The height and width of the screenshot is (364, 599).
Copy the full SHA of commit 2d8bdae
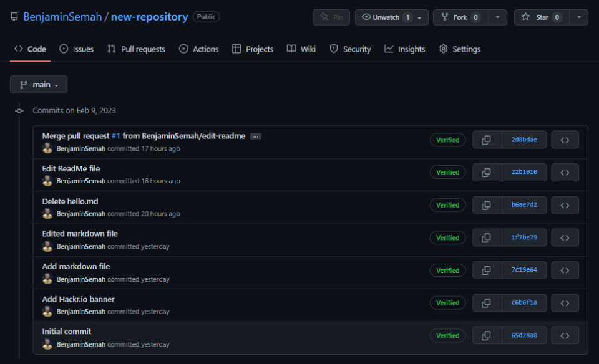(487, 140)
